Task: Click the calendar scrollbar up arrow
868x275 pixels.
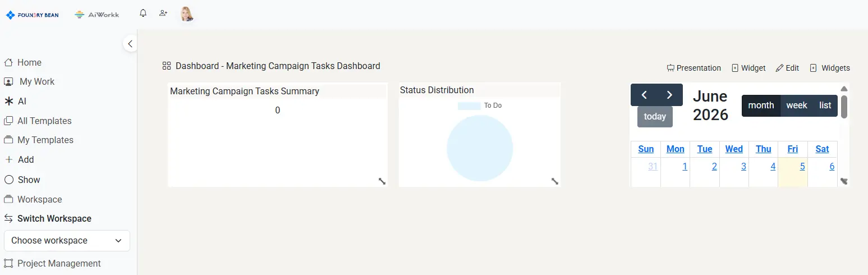Action: click(x=844, y=89)
